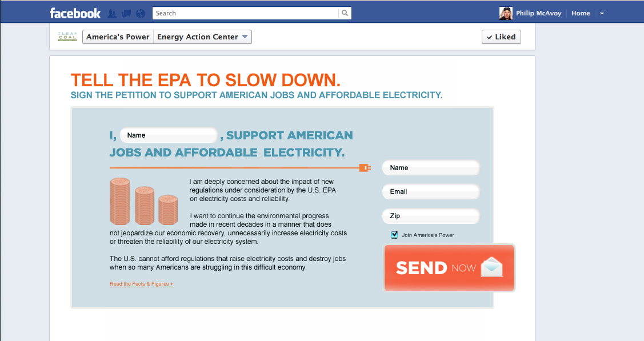Screen dimensions: 644x341
Task: Expand the Energy Action Center dropdown
Action: tap(245, 37)
